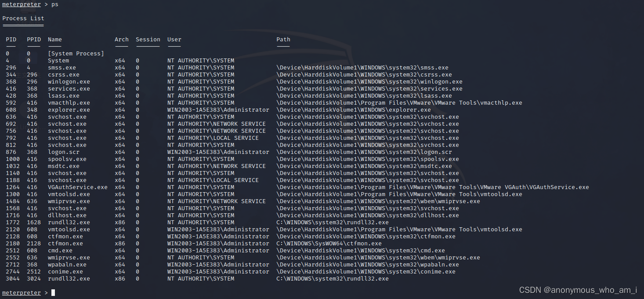Click the C:\WINDOWS\SysWOW64\ctfmon.exe path
Viewport: 644px width, 299px height.
pyautogui.click(x=329, y=244)
